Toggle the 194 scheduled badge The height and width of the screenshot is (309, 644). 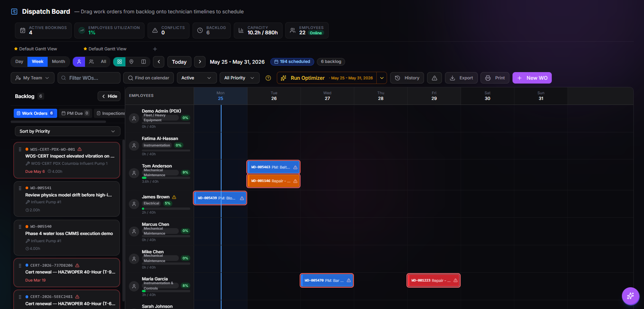(x=292, y=61)
